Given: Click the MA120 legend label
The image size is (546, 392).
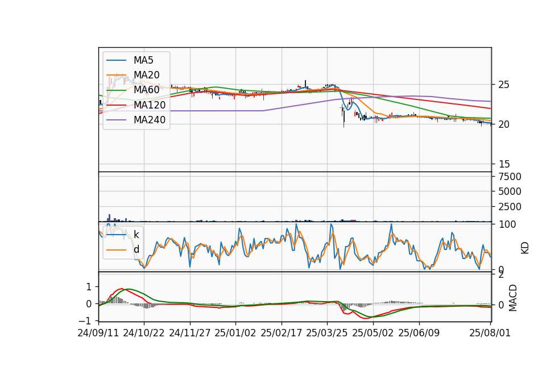Looking at the screenshot, I should coord(150,105).
